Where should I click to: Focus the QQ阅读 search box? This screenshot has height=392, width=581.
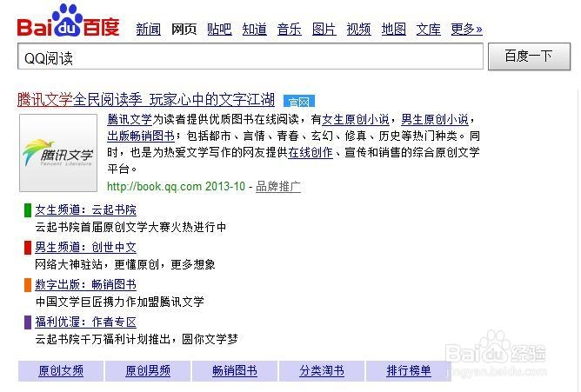(x=250, y=56)
